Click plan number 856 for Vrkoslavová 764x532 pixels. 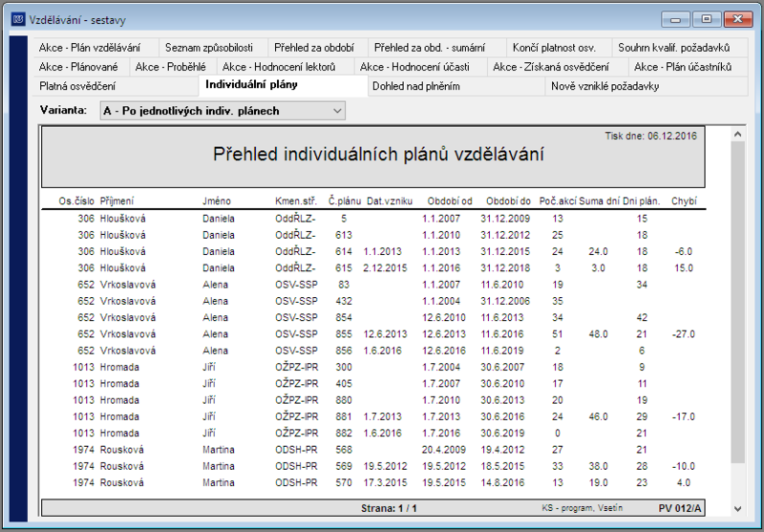click(344, 351)
